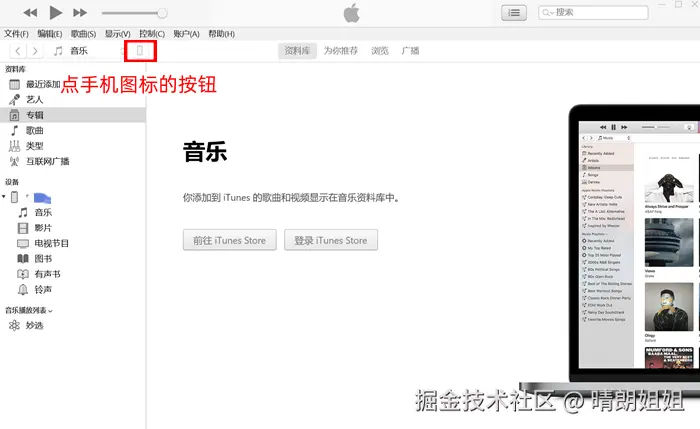Open the 妙选 Genius atom icon
The height and width of the screenshot is (429, 700).
point(14,325)
